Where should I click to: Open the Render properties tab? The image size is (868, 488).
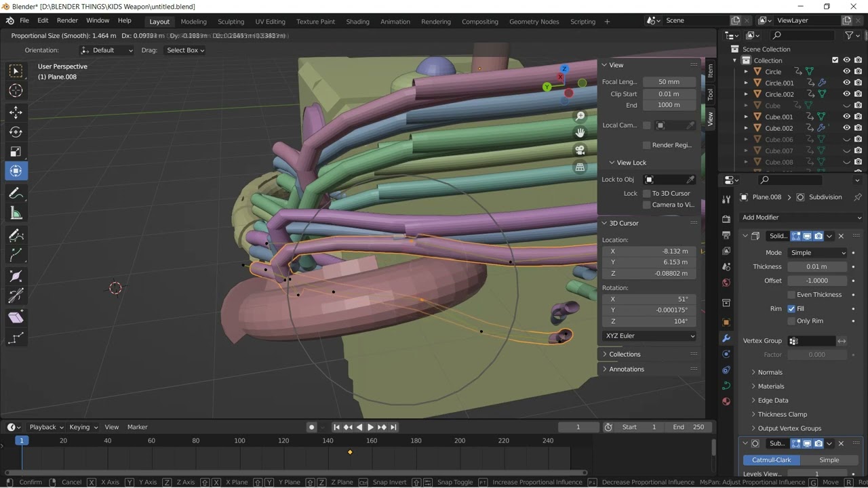[x=726, y=219]
